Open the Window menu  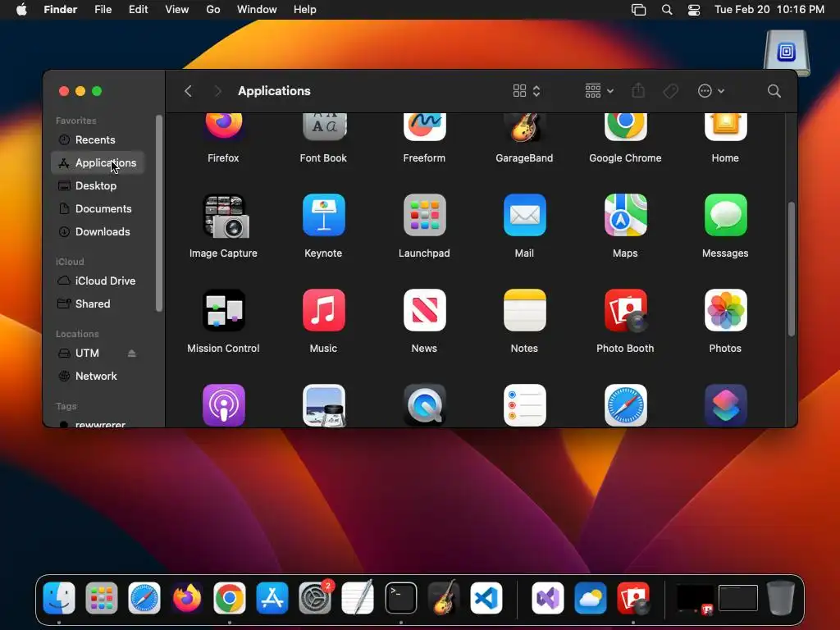pyautogui.click(x=257, y=10)
